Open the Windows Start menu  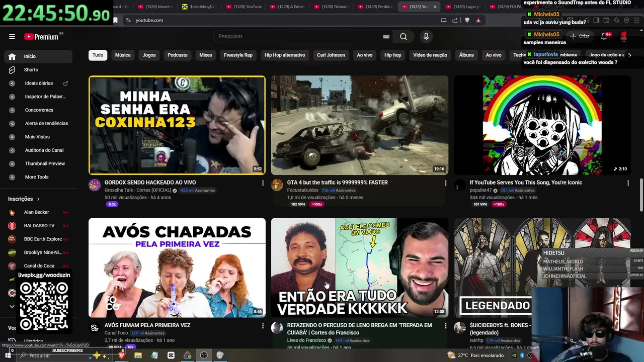8,355
